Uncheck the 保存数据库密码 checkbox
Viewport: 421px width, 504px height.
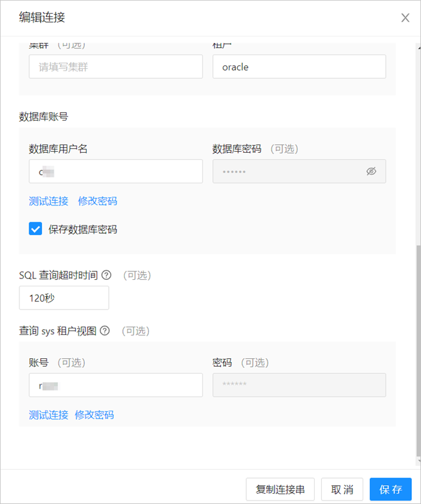(36, 229)
